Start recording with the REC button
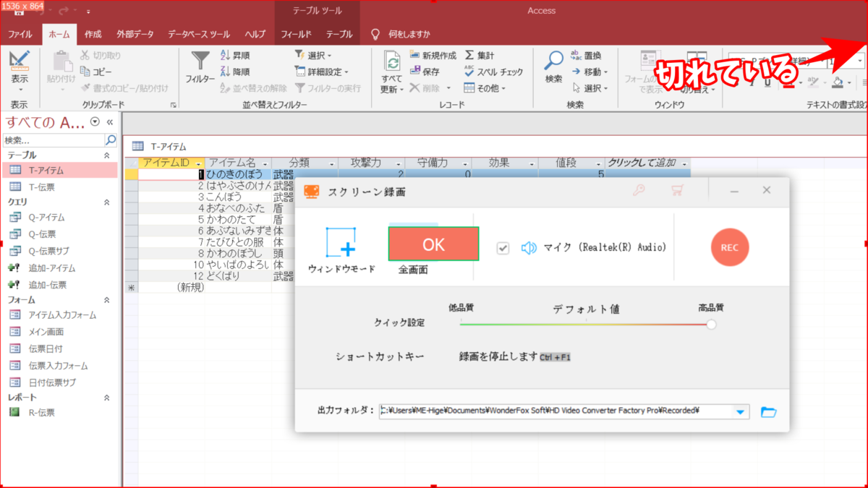Screen dimensions: 868x488 [x=729, y=247]
